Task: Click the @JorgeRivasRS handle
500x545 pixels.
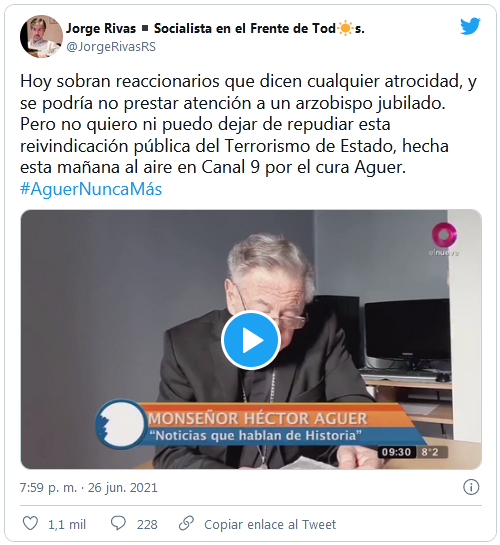Action: point(111,47)
